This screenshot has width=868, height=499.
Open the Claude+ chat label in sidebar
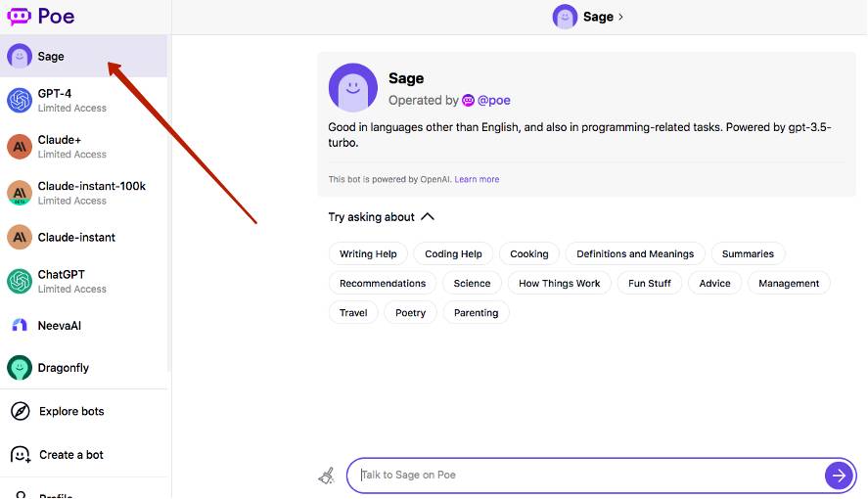click(60, 139)
